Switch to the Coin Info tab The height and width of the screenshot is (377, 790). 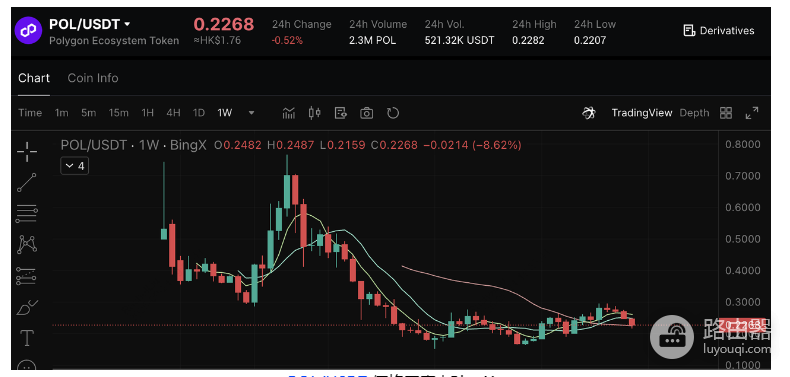tap(93, 78)
